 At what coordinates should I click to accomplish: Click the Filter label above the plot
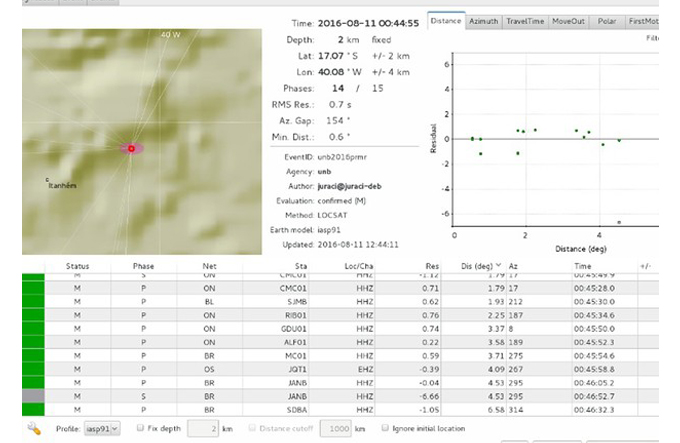click(x=652, y=38)
